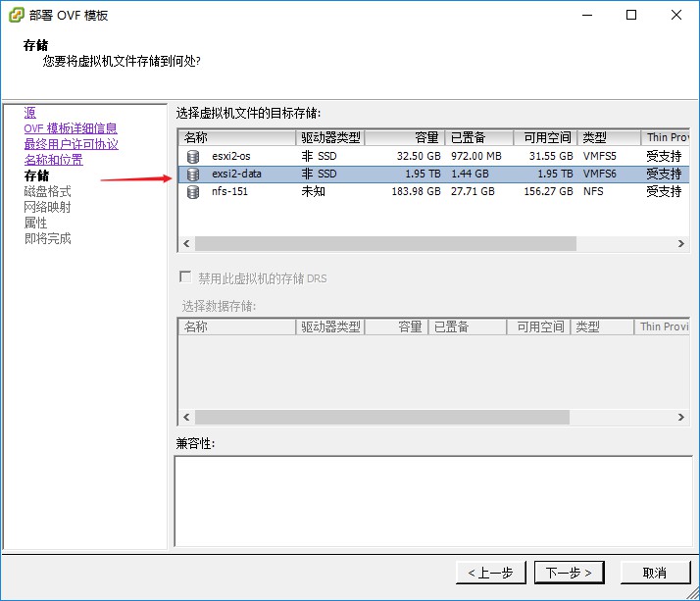The height and width of the screenshot is (601, 700).
Task: Click the 取消 button
Action: click(x=655, y=573)
